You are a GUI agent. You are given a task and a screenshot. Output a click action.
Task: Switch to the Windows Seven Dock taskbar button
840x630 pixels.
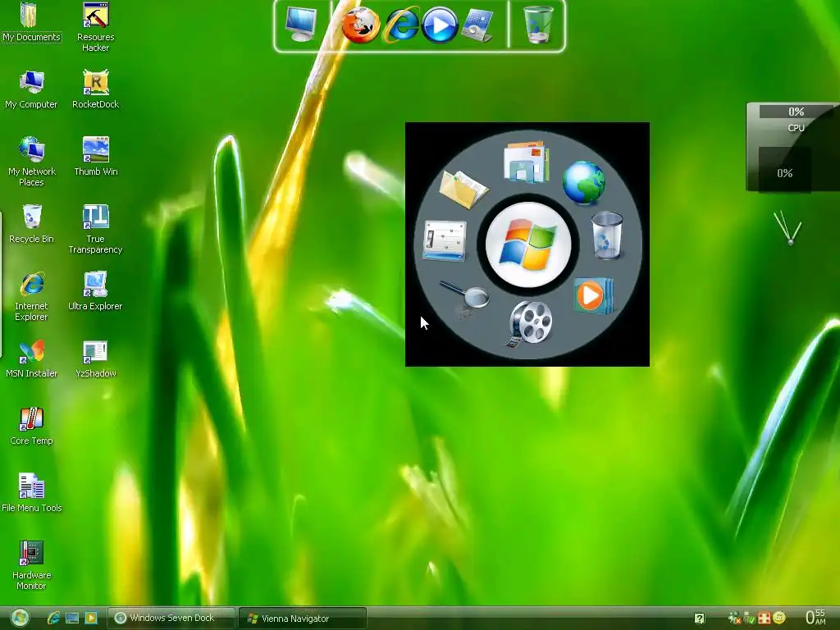171,618
